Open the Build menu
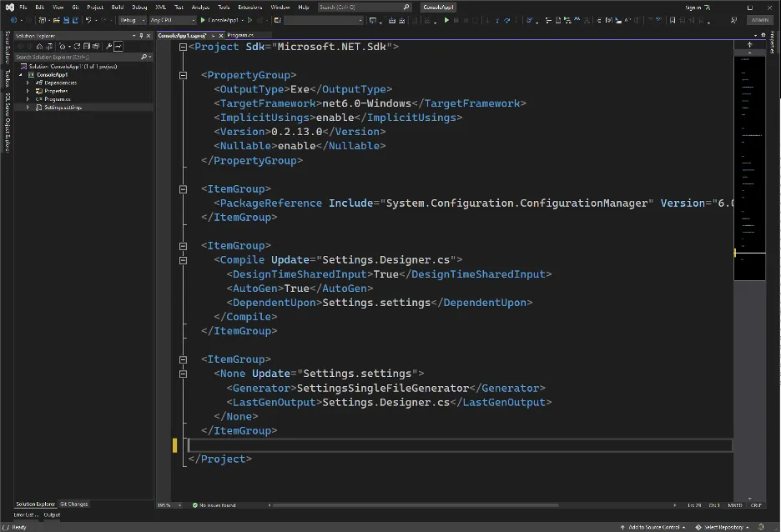Viewport: 781px width, 532px height. point(117,7)
